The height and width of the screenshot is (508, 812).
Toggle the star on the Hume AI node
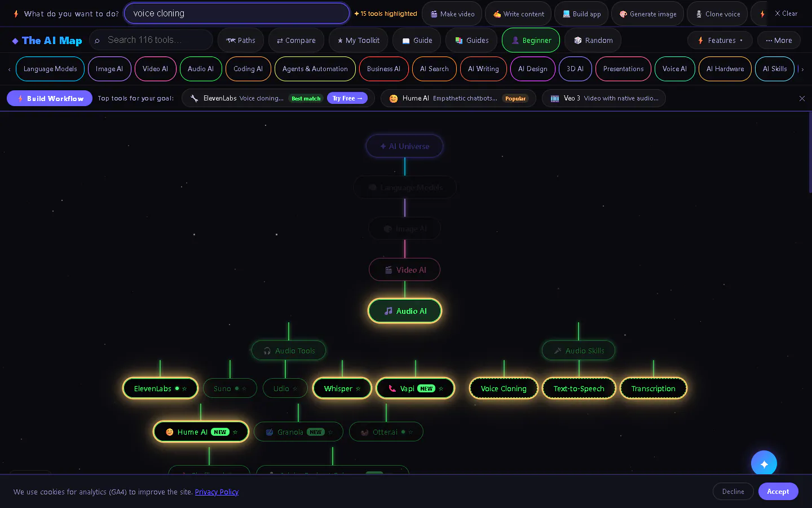click(x=235, y=432)
